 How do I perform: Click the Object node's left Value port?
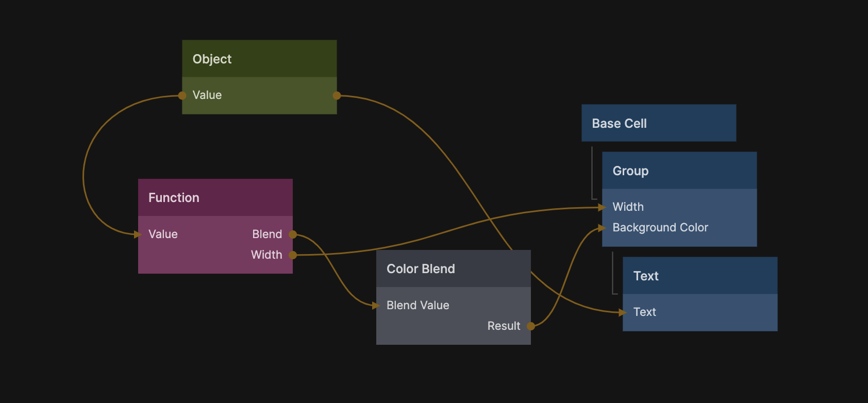182,95
